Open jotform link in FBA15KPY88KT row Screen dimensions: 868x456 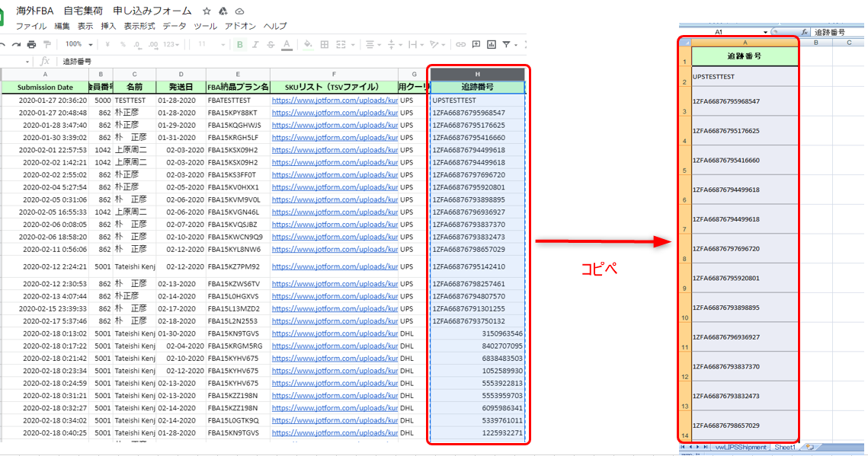335,113
